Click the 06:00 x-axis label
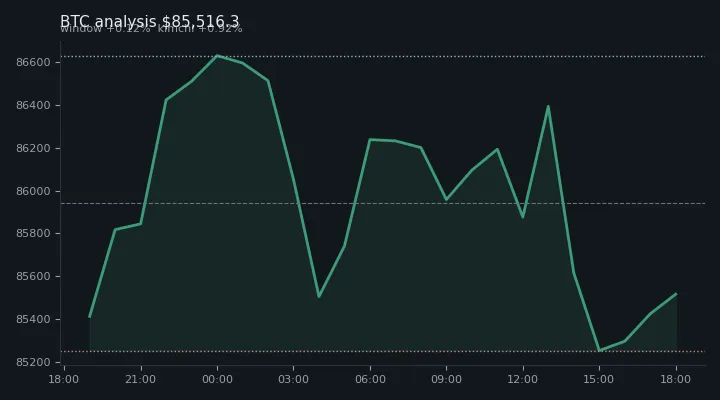 (370, 379)
